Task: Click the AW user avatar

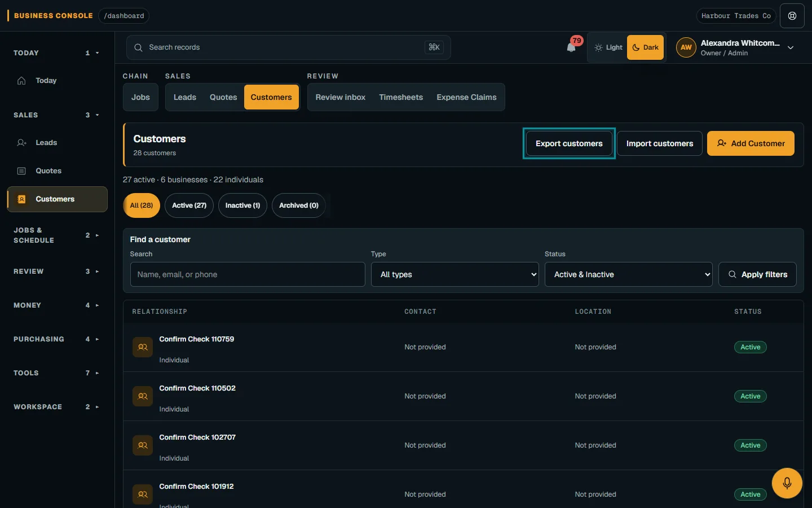Action: pos(686,47)
